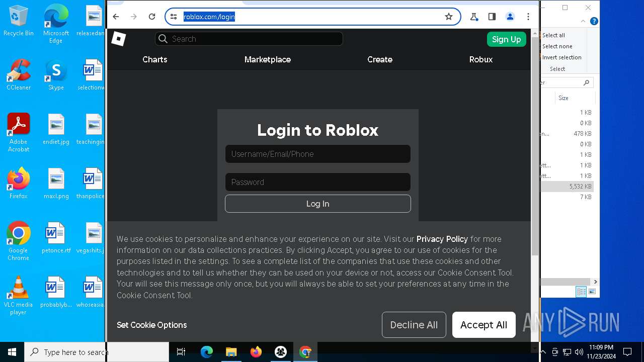Focus the Password field

tap(318, 182)
